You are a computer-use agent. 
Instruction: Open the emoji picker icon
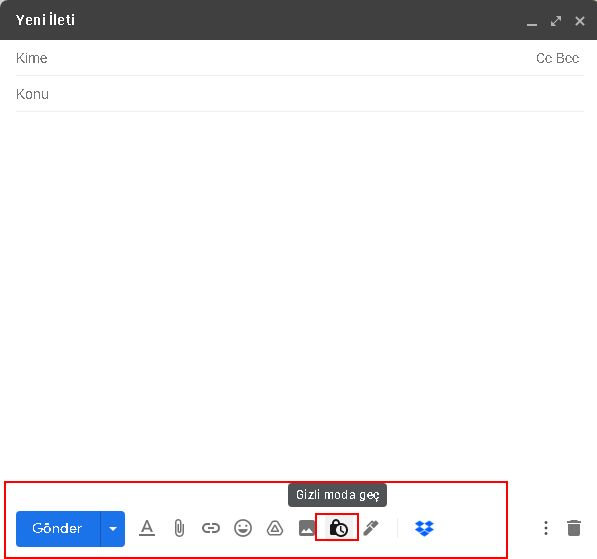point(243,528)
